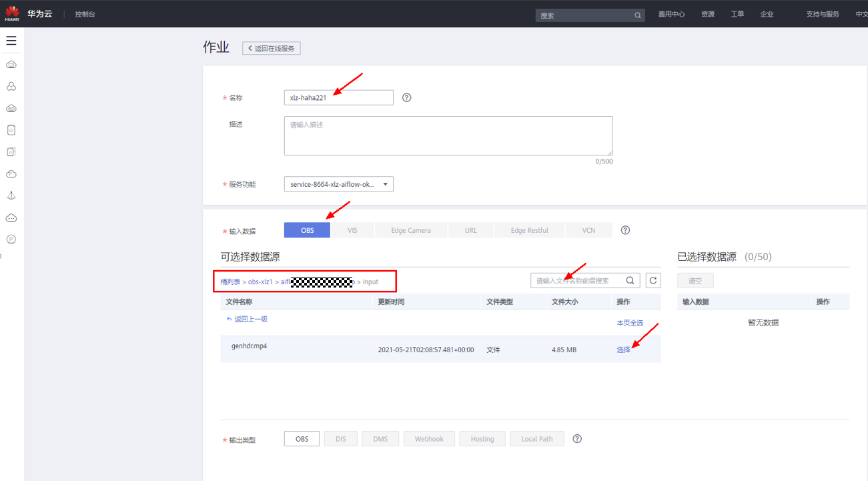Open the pyramid-shaped sidebar icon
This screenshot has width=868, height=481.
coord(11,196)
